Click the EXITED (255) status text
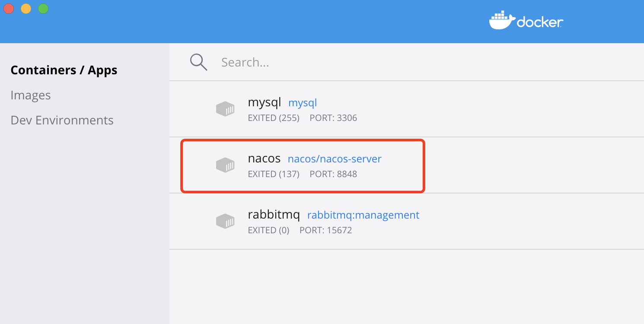This screenshot has height=324, width=644. [274, 118]
